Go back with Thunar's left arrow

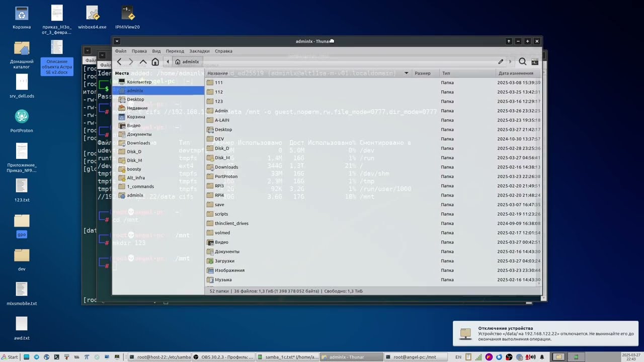[x=119, y=62]
